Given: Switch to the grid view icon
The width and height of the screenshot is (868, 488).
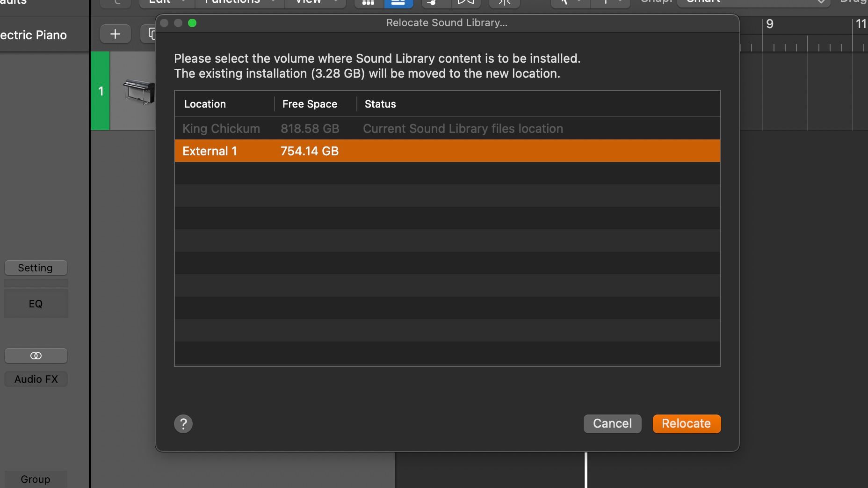Looking at the screenshot, I should tap(369, 3).
